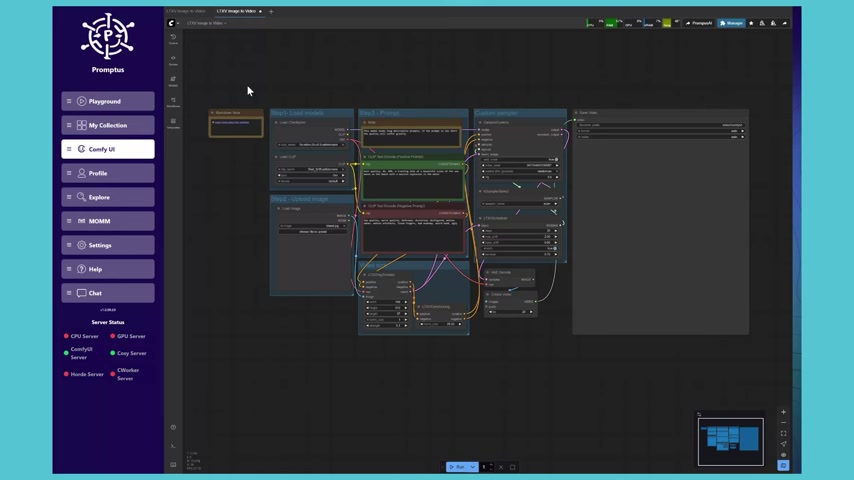Select the active LTXV Image to Video tab

click(x=236, y=11)
